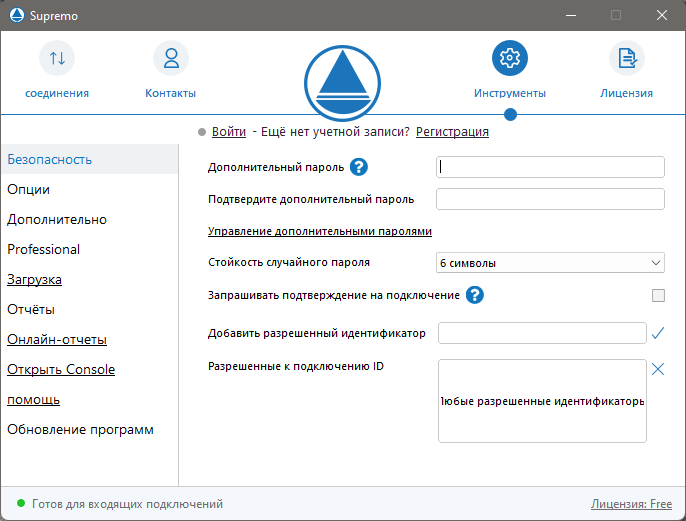Click the Подтвердите дополнительный пароль field
Image resolution: width=686 pixels, height=521 pixels.
point(551,199)
